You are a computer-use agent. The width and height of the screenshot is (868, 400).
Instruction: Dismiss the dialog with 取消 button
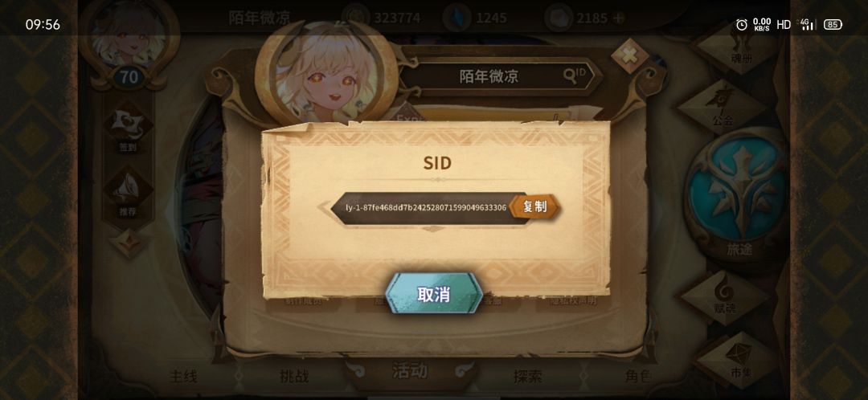pyautogui.click(x=433, y=294)
